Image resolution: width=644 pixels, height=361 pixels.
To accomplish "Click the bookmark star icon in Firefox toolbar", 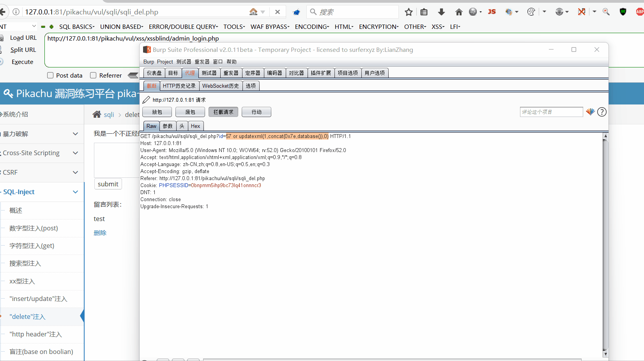I will pyautogui.click(x=409, y=12).
